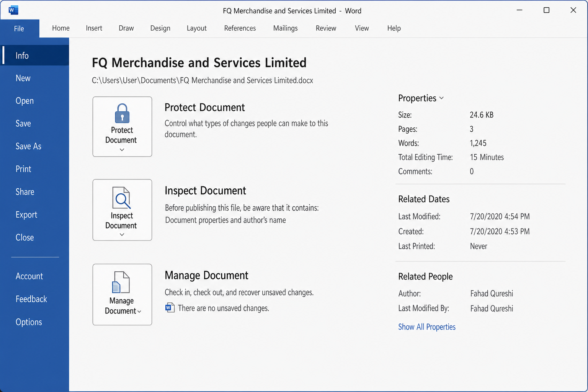The image size is (588, 392).
Task: Click the small Word file icon beside unsaved changes
Action: point(170,308)
